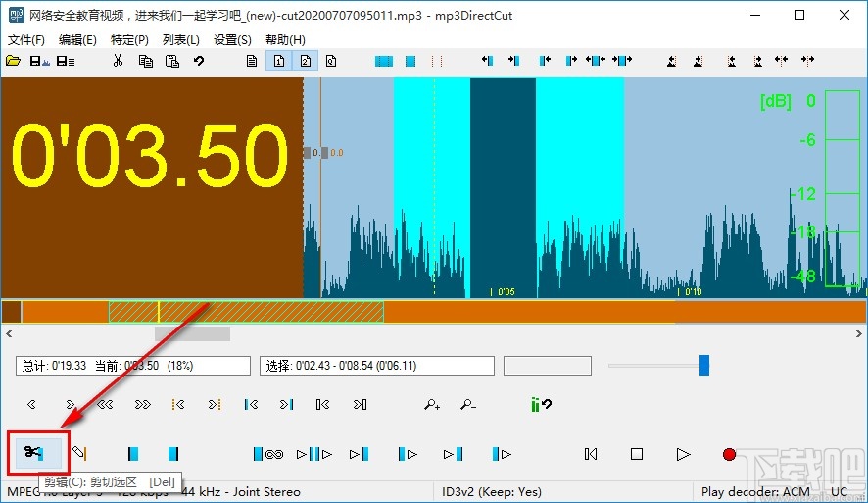This screenshot has width=868, height=503.
Task: Click the zoom out magnifier icon
Action: (468, 404)
